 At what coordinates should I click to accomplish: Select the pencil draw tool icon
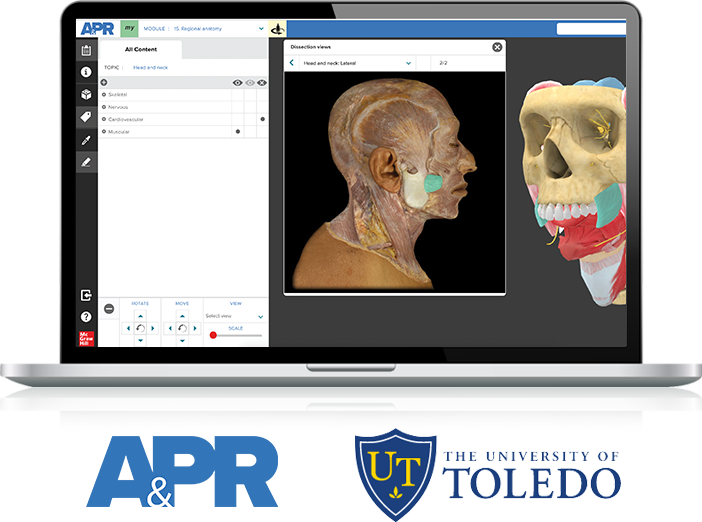[86, 162]
